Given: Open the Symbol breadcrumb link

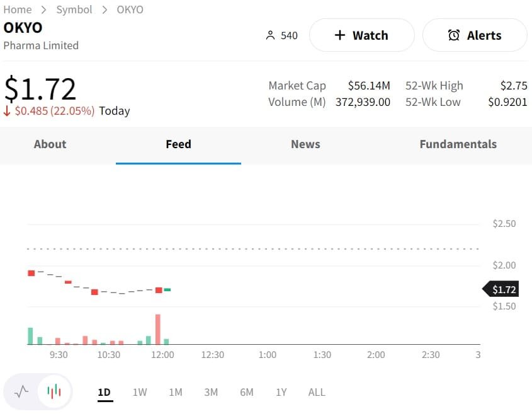Looking at the screenshot, I should pos(74,9).
